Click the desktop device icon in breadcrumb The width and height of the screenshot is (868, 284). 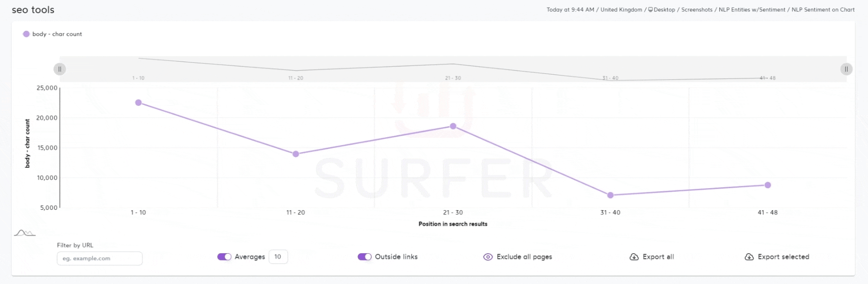(x=651, y=9)
